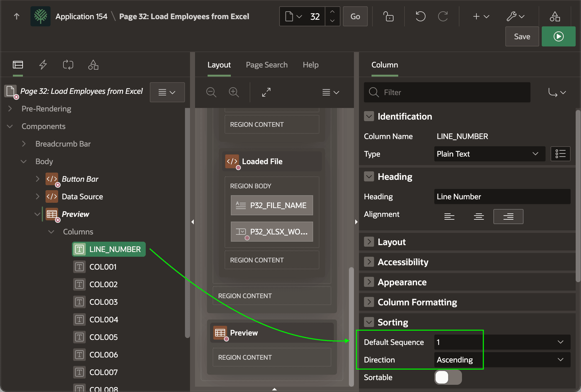Open the column Type dropdown

coord(490,154)
